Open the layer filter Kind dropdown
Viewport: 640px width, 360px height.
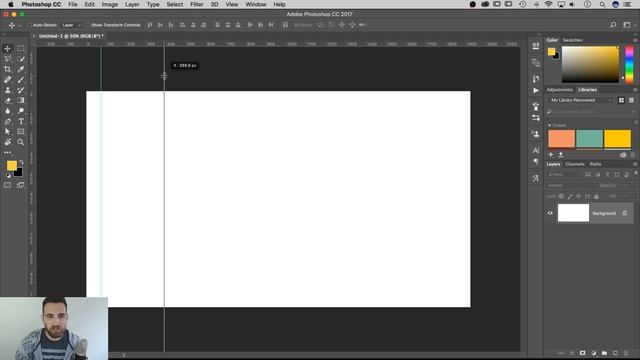[564, 175]
